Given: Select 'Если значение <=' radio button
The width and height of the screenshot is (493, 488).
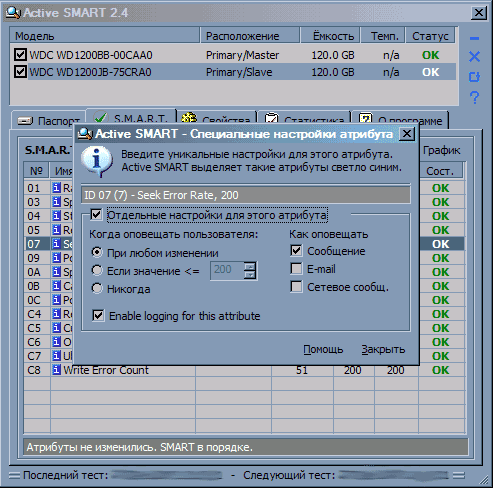Looking at the screenshot, I should click(x=97, y=270).
